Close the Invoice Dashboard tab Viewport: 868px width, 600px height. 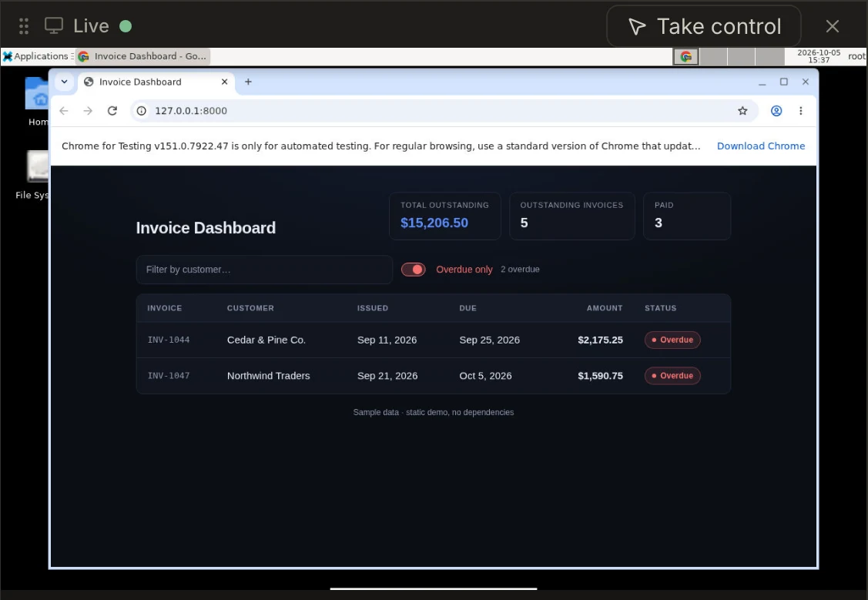point(224,82)
